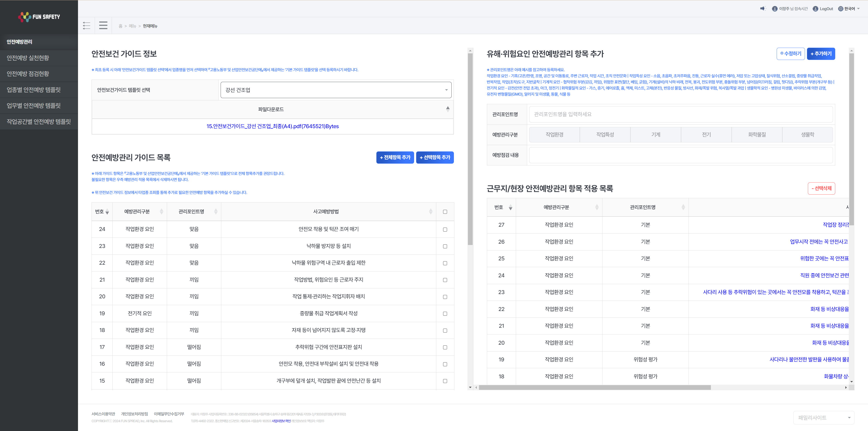Click the 전체항목 추가 button

tap(395, 157)
